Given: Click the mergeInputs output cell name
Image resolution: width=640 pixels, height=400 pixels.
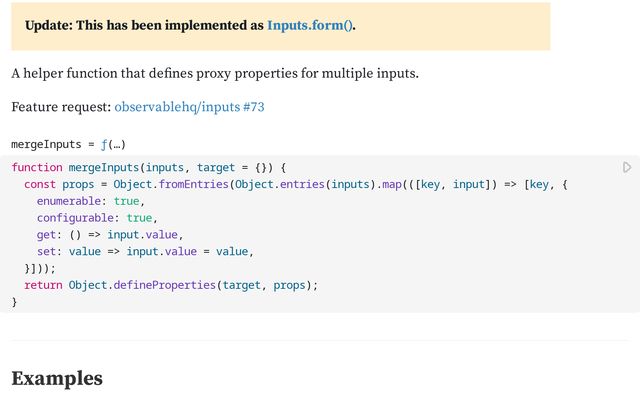Looking at the screenshot, I should [47, 144].
